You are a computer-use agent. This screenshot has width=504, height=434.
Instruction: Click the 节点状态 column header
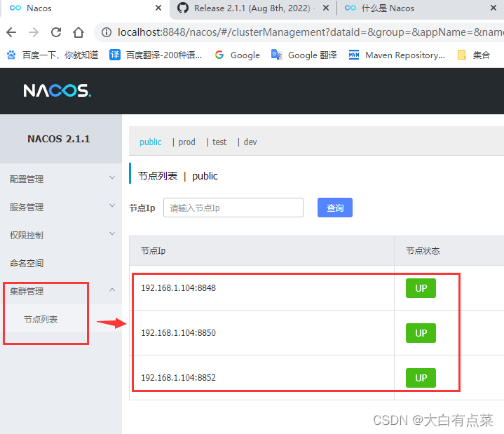pyautogui.click(x=449, y=251)
